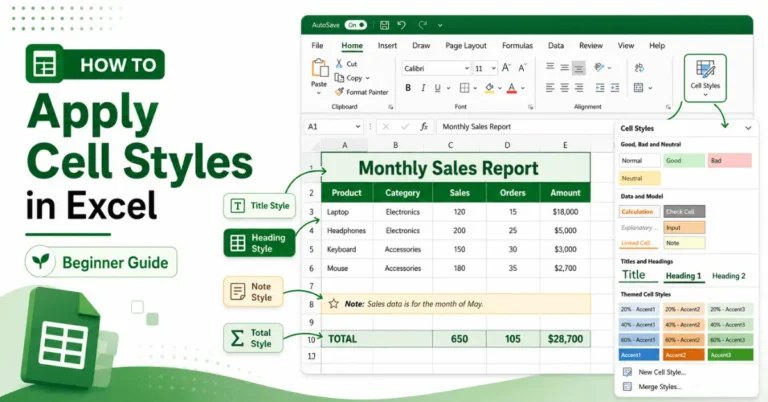The image size is (768, 402).
Task: Expand the Customize Quick Access Toolbar arrow
Action: coord(440,25)
